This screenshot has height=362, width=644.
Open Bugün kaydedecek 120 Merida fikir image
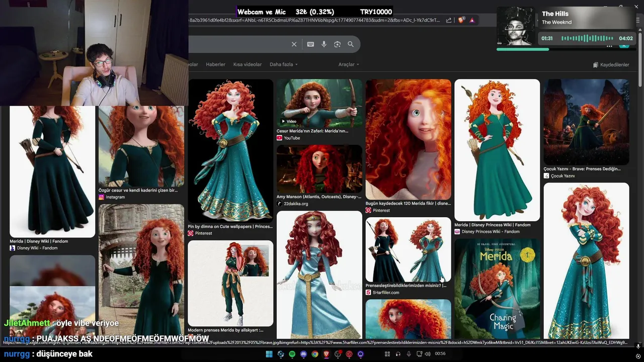409,139
